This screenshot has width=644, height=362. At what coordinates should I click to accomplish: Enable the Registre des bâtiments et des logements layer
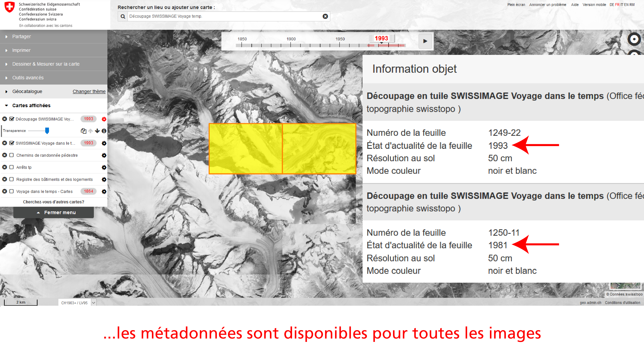(x=11, y=179)
